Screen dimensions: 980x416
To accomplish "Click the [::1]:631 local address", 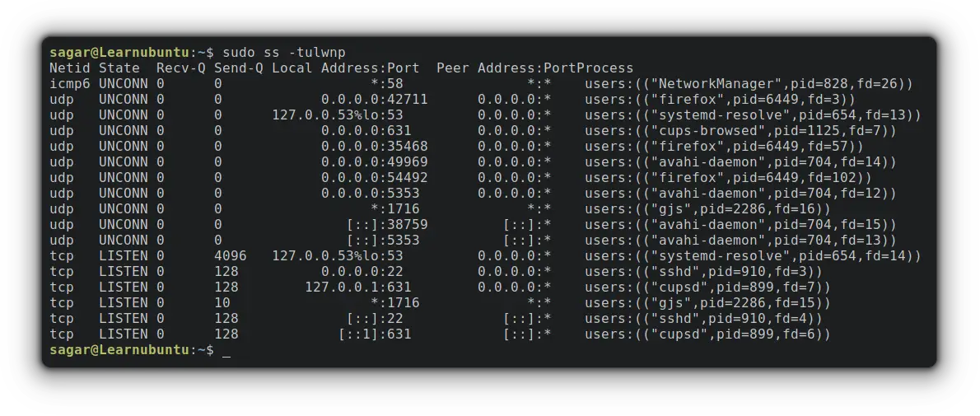I will [x=375, y=334].
